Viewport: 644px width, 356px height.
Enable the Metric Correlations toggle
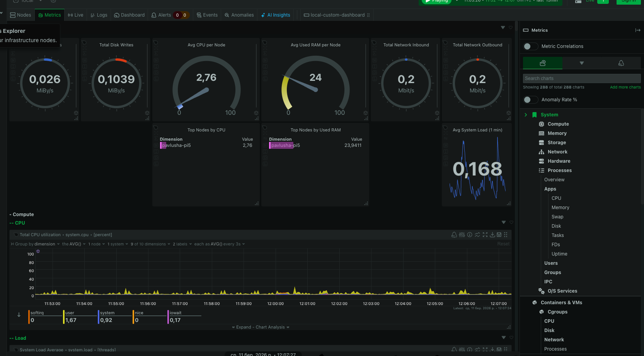click(530, 46)
